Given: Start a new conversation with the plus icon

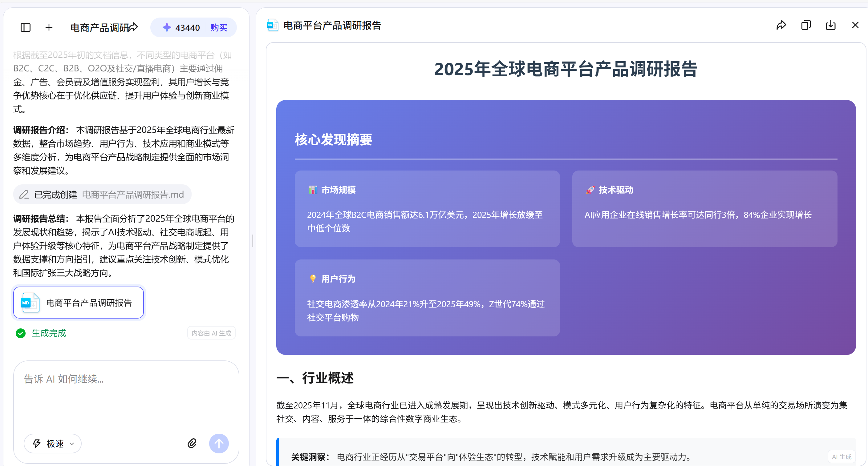Looking at the screenshot, I should pyautogui.click(x=49, y=27).
